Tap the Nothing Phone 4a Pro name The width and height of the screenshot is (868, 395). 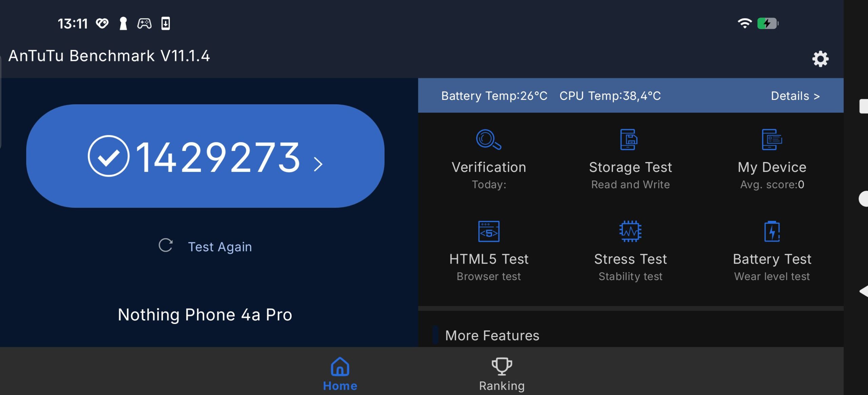coord(205,315)
